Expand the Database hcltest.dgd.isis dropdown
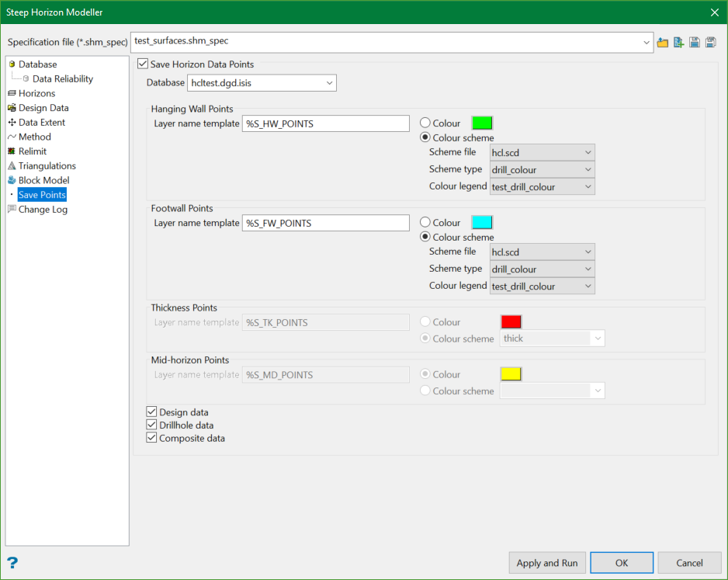728x580 pixels. (x=262, y=82)
